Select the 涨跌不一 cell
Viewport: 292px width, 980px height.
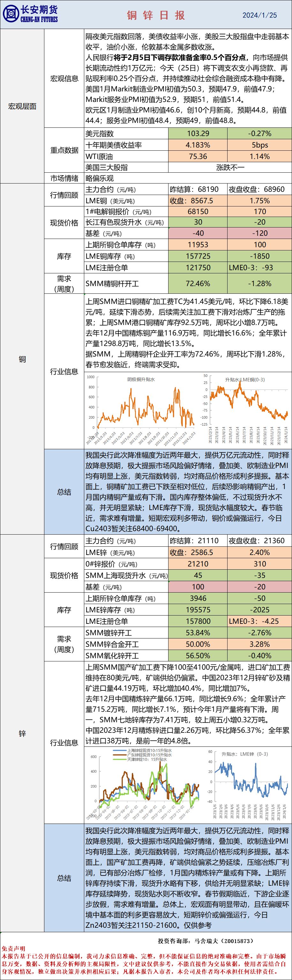pyautogui.click(x=230, y=167)
